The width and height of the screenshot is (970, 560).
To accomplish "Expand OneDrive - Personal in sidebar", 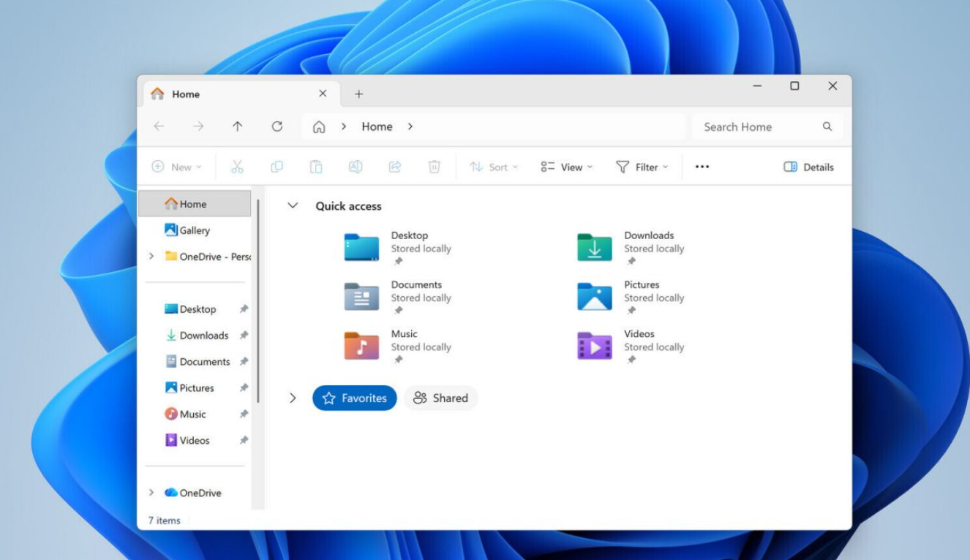I will tap(151, 257).
